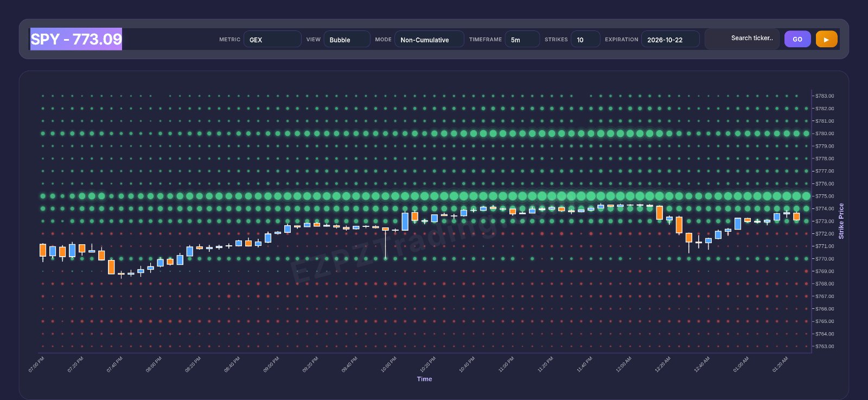Click the Search ticker input field
Viewport: 868px width, 400px height.
click(742, 39)
